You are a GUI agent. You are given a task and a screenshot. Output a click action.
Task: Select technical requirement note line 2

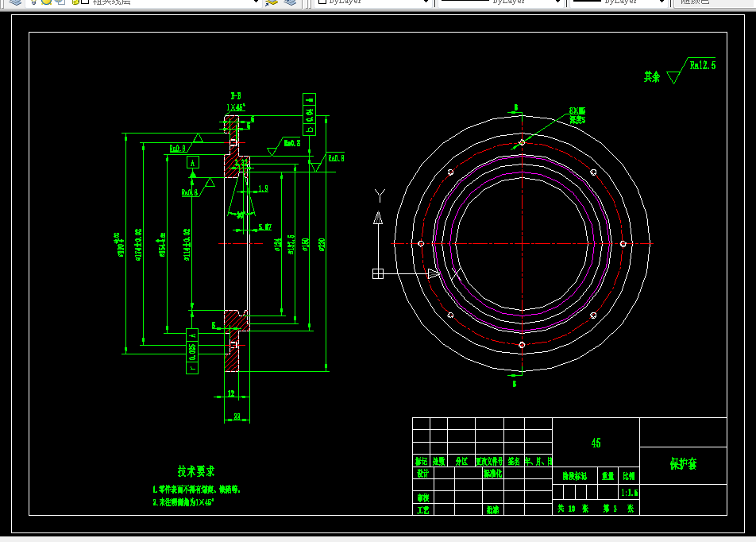point(183,502)
